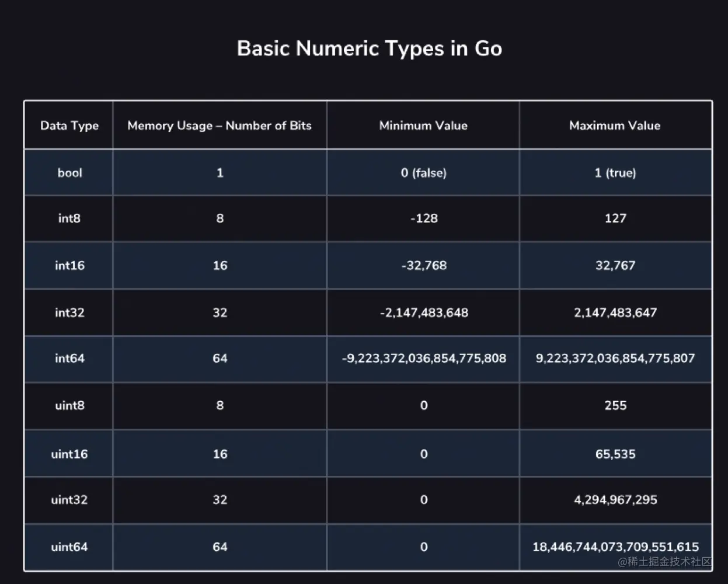This screenshot has width=728, height=584.
Task: Click the "9,223,372,036,854,775,807" maximum value cell
Action: click(615, 359)
